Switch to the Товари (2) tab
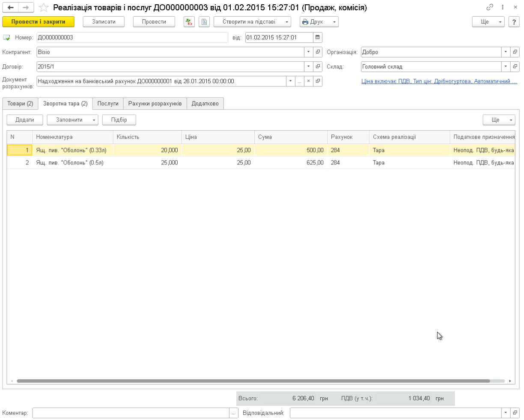The image size is (524, 420). 20,104
